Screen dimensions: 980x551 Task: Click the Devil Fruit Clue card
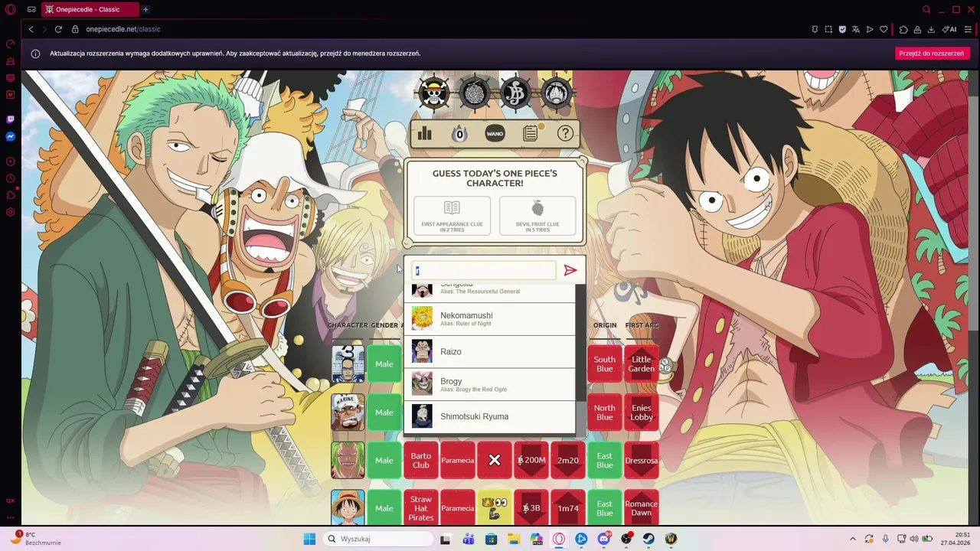pyautogui.click(x=537, y=216)
